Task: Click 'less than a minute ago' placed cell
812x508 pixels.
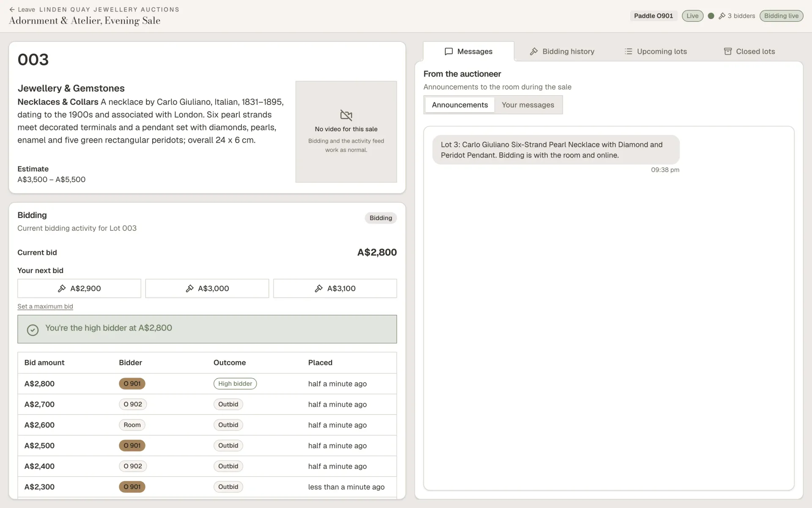Action: tap(346, 487)
